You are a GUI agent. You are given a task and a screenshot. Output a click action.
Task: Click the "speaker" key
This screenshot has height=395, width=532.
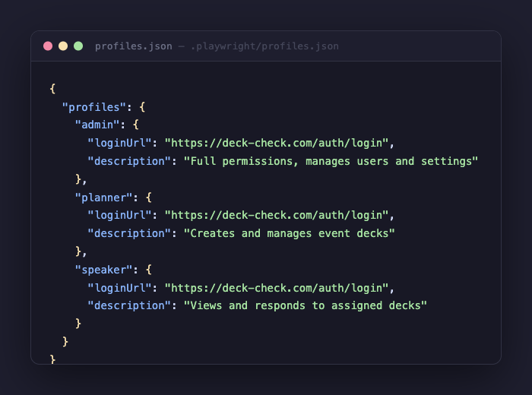point(103,270)
